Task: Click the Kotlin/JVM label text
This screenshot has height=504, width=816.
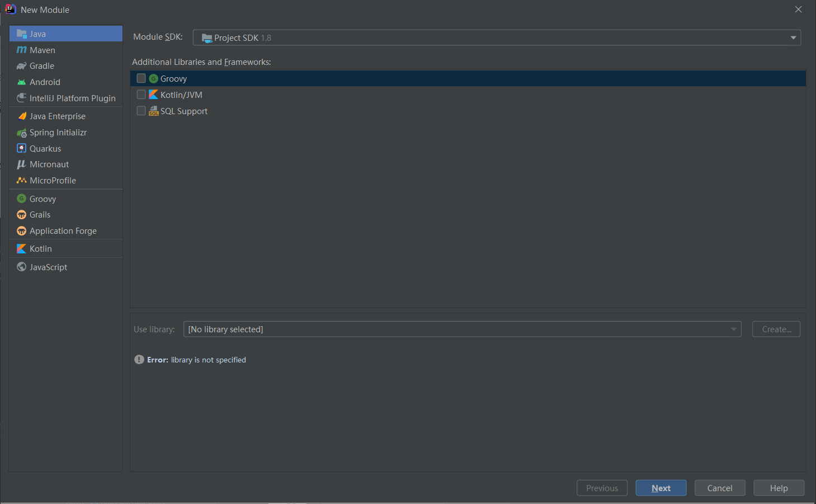Action: coord(181,95)
